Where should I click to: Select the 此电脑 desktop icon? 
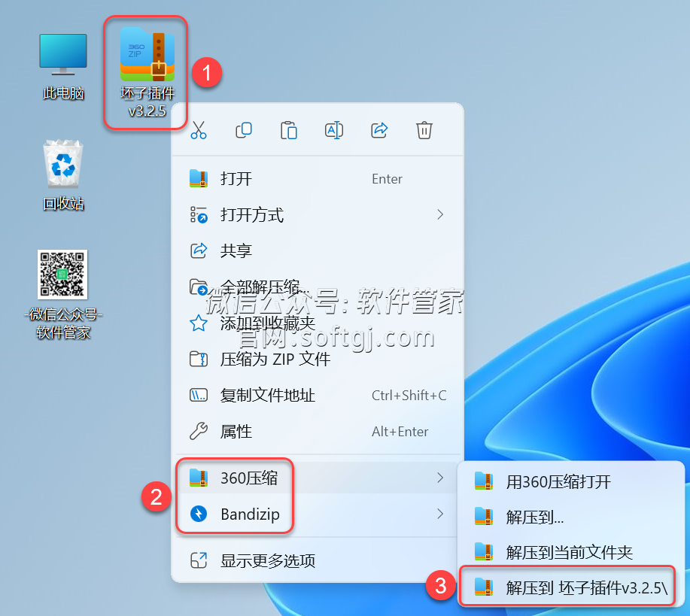63,67
